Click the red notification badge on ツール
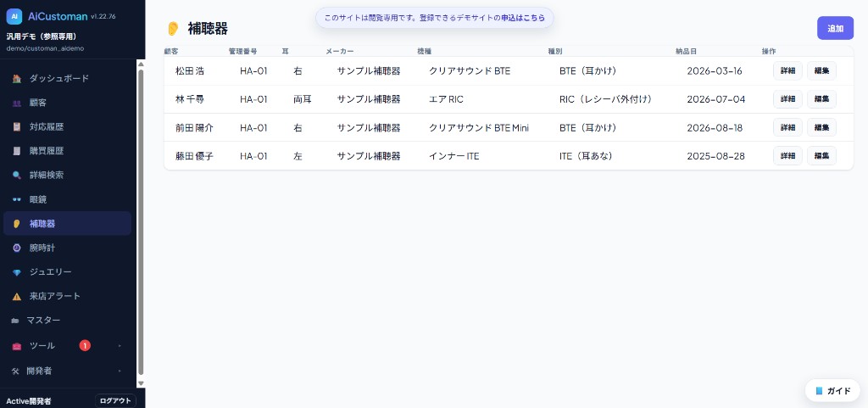 (x=85, y=345)
